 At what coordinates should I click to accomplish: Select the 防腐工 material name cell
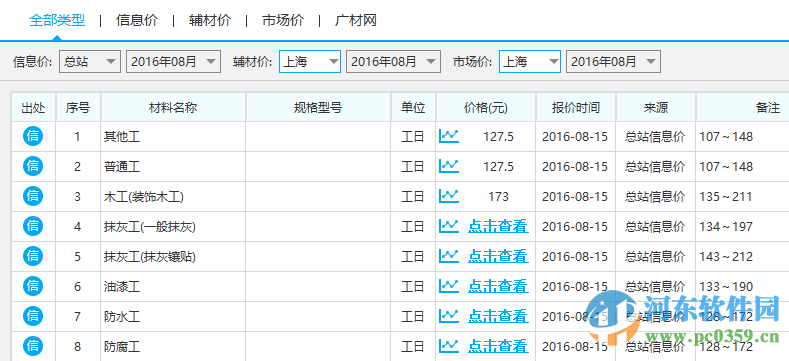[x=173, y=346]
